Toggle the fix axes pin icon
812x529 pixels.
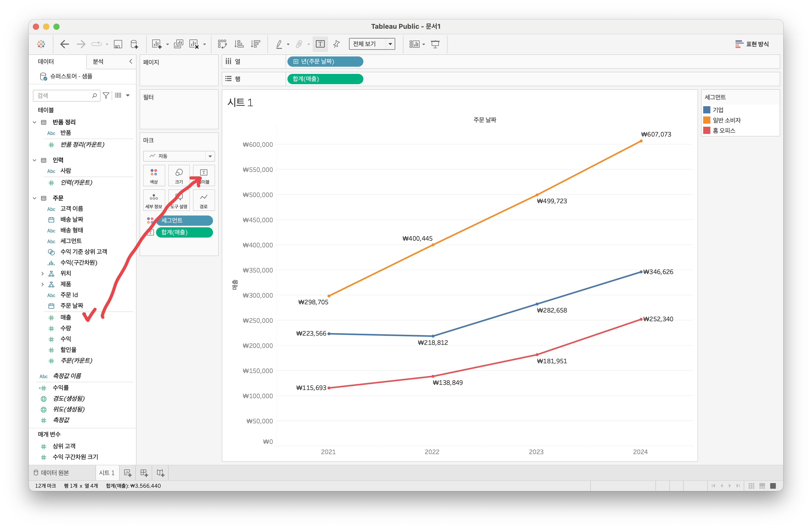click(x=336, y=44)
